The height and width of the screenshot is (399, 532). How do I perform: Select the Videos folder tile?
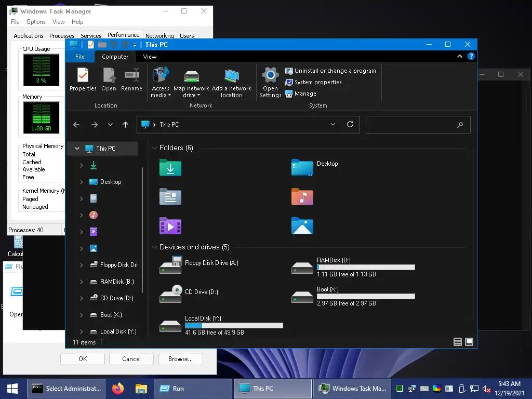tap(170, 226)
